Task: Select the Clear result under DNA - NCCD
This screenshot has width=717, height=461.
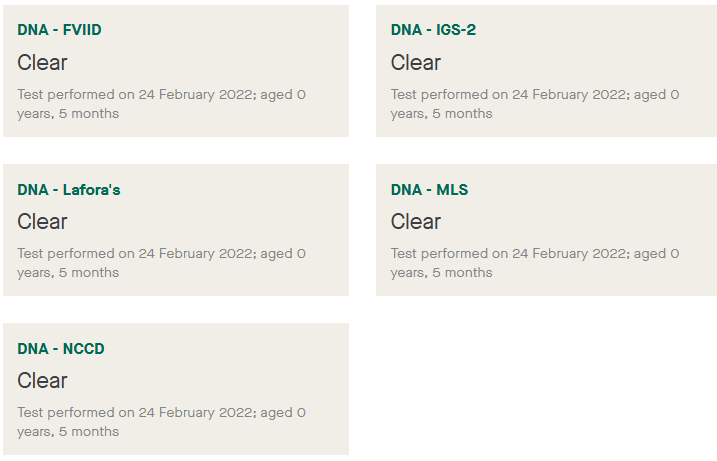Action: 42,381
